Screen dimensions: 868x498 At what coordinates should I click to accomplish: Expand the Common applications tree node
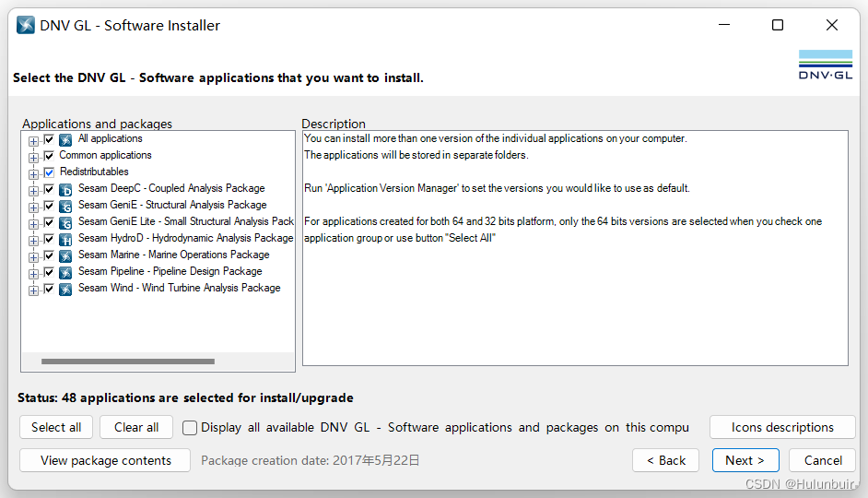34,158
